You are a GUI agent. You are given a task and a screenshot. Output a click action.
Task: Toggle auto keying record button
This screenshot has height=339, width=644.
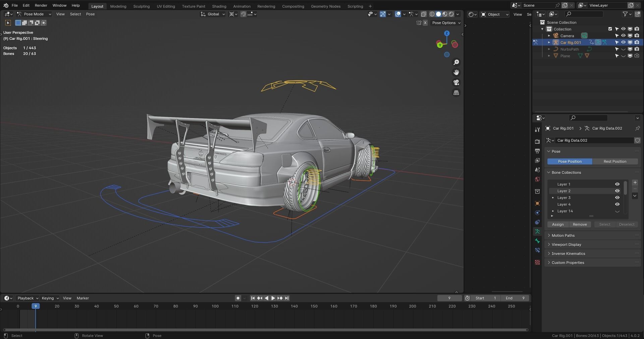[238, 298]
